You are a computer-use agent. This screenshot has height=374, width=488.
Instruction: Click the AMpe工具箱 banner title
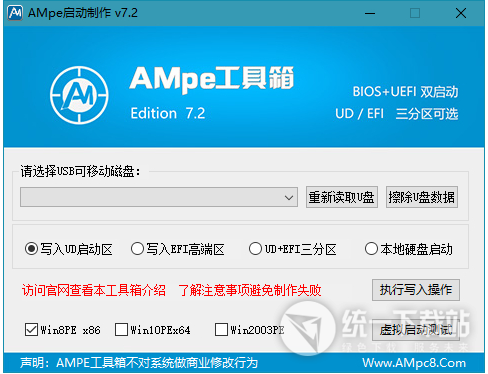point(212,79)
